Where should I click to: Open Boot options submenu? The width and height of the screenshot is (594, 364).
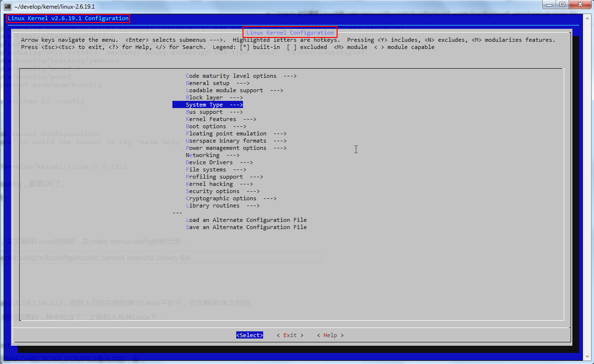pos(216,126)
